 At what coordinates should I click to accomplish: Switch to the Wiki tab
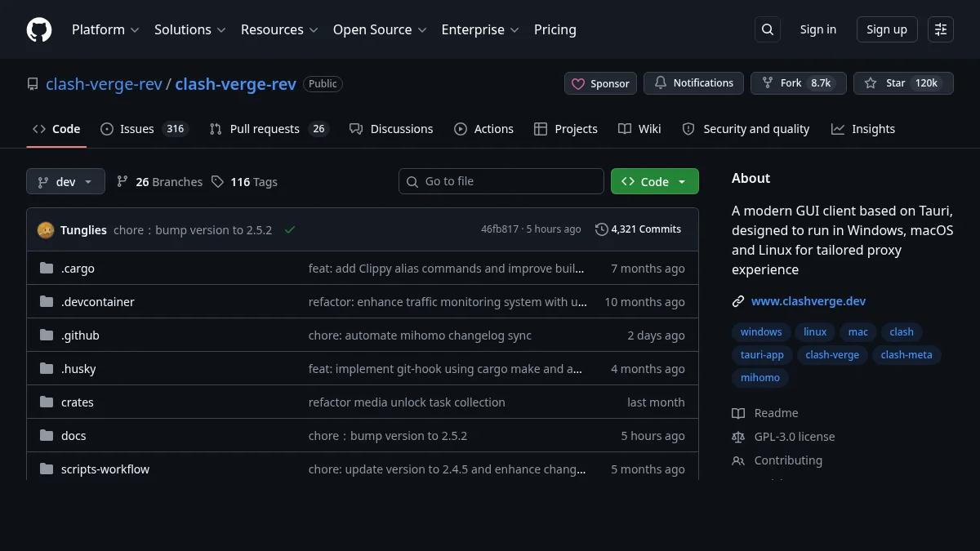click(640, 129)
